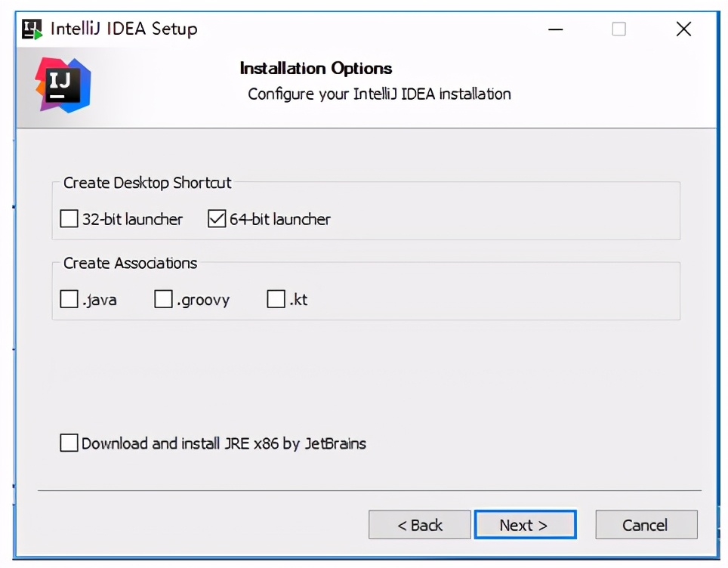This screenshot has width=728, height=568.
Task: Click the IntelliJ IDEA title bar icon
Action: [32, 29]
